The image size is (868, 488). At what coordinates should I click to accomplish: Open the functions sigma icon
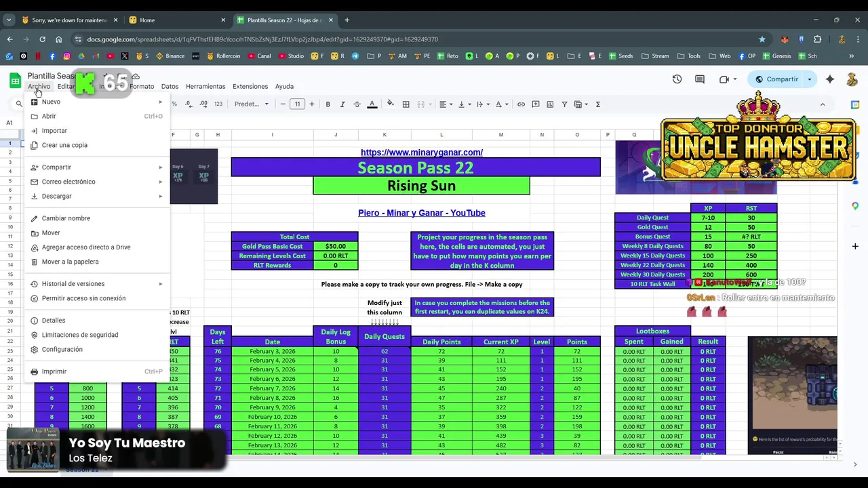click(x=598, y=104)
